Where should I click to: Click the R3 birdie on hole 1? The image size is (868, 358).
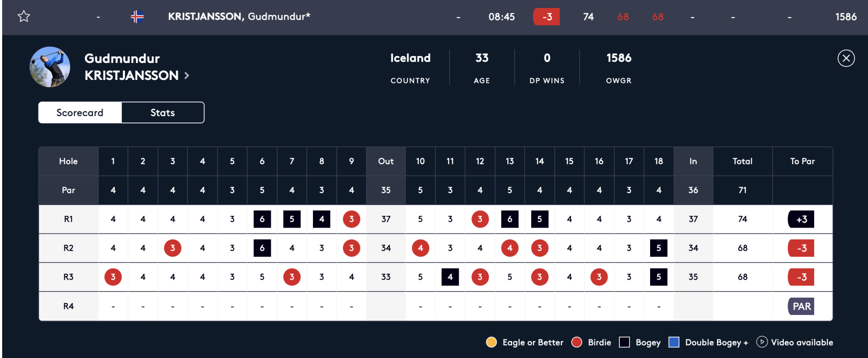point(113,277)
